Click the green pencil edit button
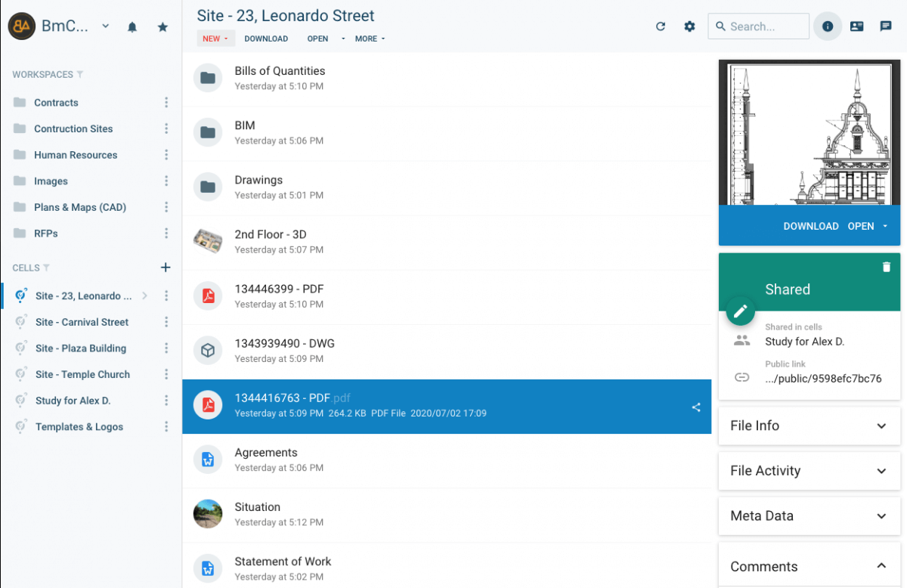This screenshot has width=907, height=588. pos(741,311)
